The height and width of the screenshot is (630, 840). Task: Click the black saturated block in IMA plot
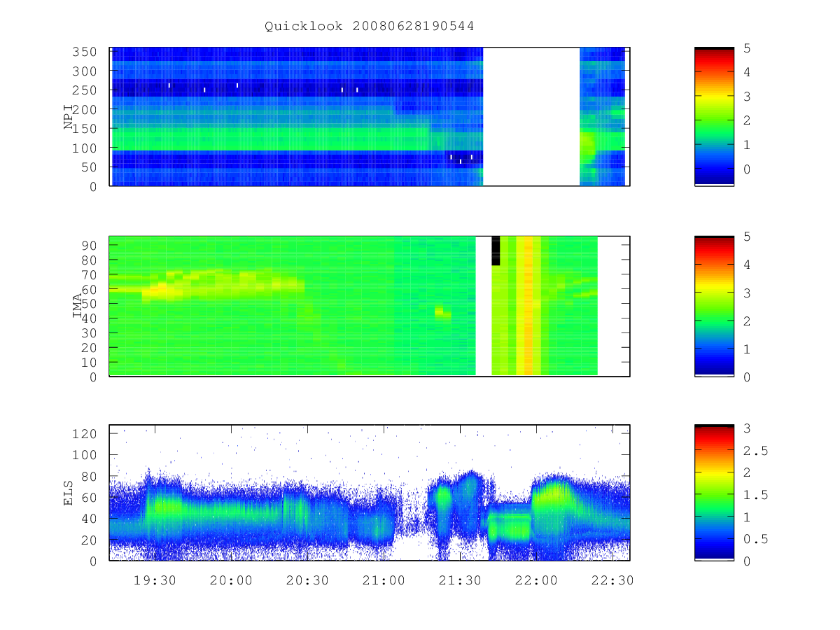pyautogui.click(x=496, y=251)
